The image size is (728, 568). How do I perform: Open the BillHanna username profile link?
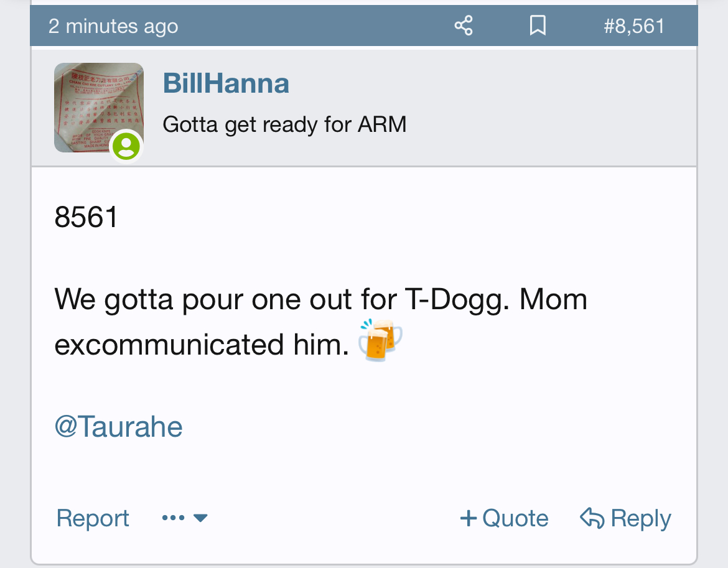coord(226,83)
